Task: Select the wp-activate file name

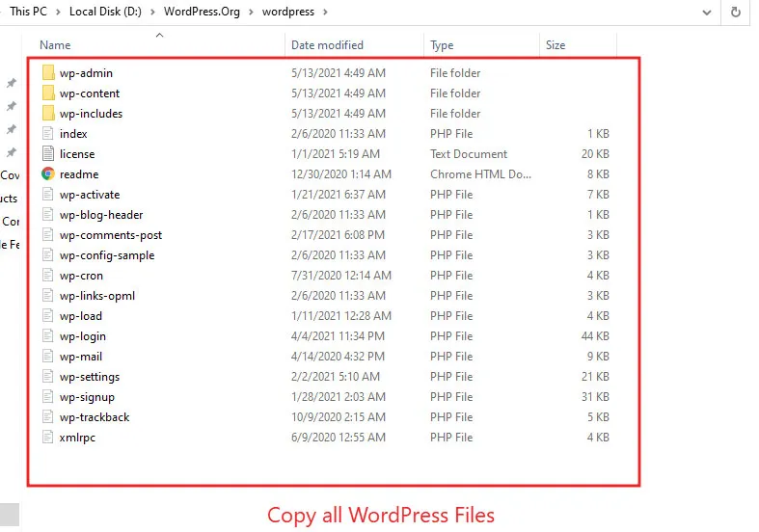Action: point(90,195)
